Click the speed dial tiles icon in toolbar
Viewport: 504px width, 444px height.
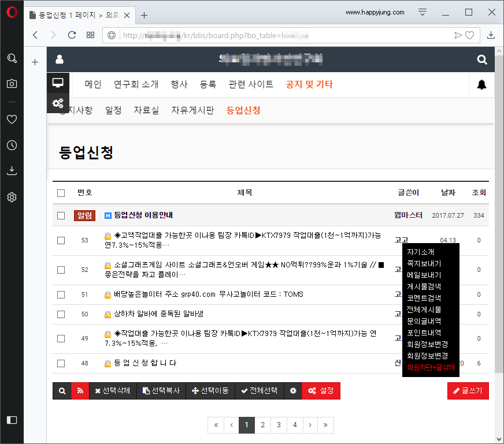click(x=90, y=35)
